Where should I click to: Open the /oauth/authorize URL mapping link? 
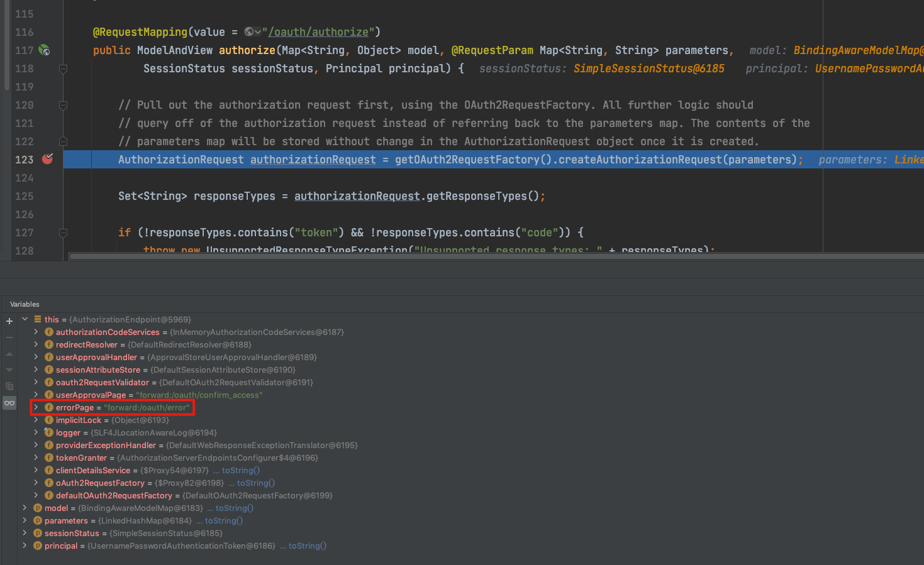pos(318,32)
